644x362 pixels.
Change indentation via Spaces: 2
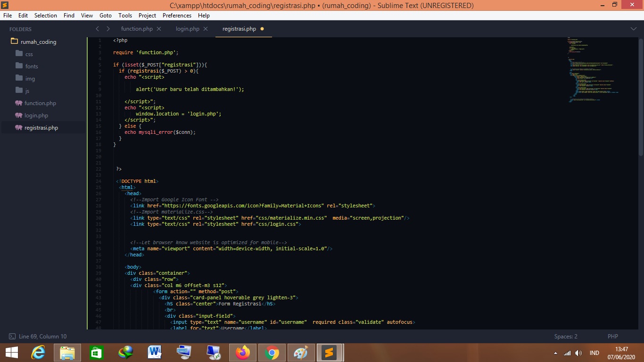coord(566,337)
